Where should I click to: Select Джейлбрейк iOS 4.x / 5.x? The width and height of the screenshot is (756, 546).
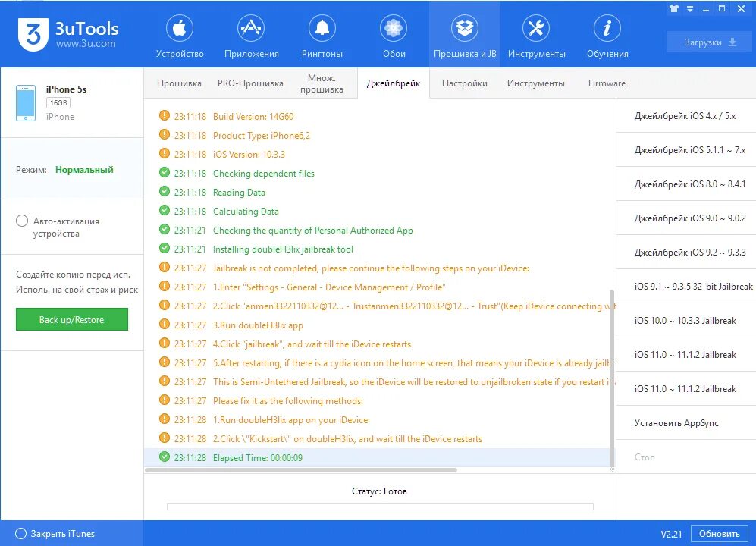point(686,116)
